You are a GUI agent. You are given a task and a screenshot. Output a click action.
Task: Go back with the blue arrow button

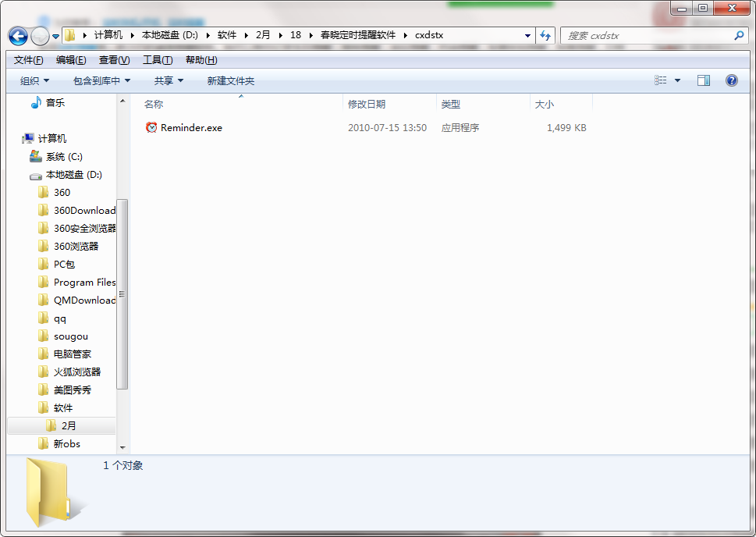point(18,36)
